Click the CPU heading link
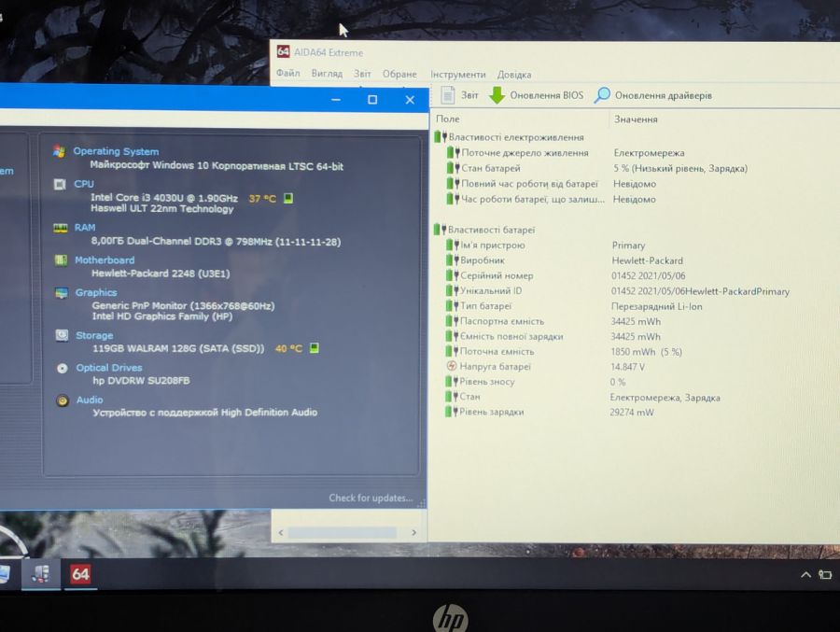Image resolution: width=840 pixels, height=632 pixels. pos(84,184)
